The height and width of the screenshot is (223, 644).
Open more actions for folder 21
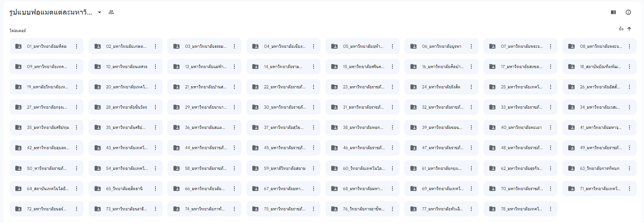[x=234, y=87]
